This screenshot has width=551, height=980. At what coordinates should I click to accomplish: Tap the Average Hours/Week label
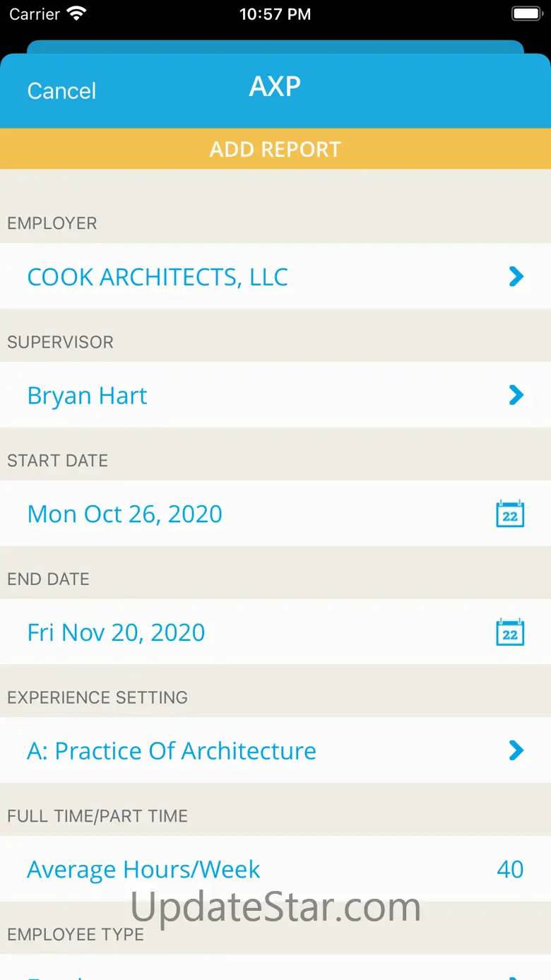point(143,869)
